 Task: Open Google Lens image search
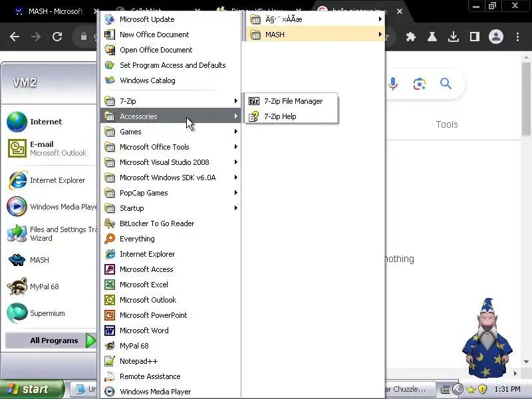pos(420,84)
